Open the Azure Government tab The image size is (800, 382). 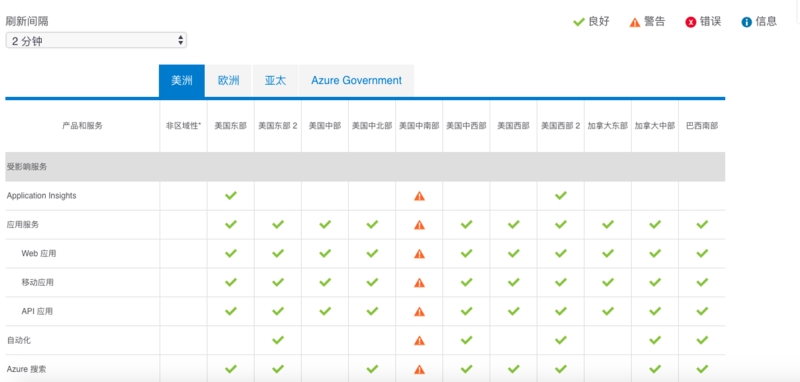(x=357, y=81)
